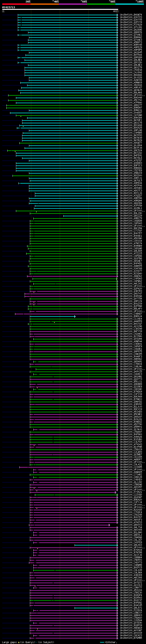Click the white query sequence bar

60,9
